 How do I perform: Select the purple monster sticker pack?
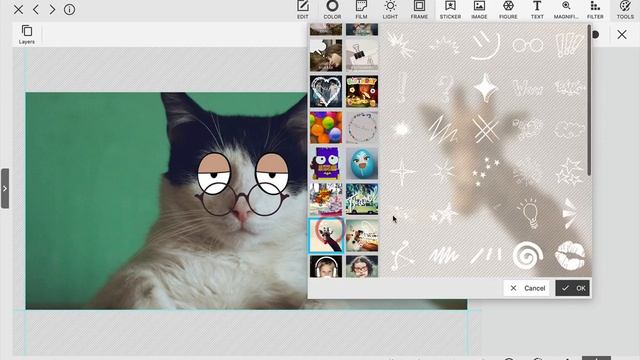click(326, 164)
